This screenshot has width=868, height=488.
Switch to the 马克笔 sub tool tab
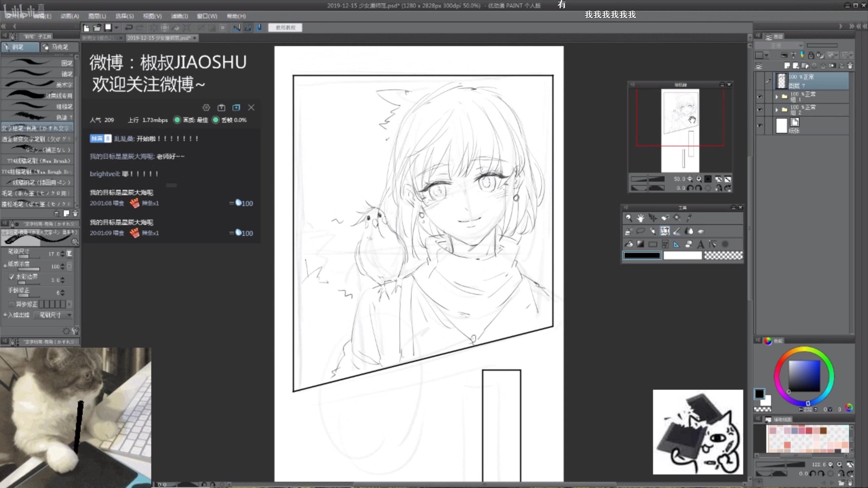(x=59, y=47)
